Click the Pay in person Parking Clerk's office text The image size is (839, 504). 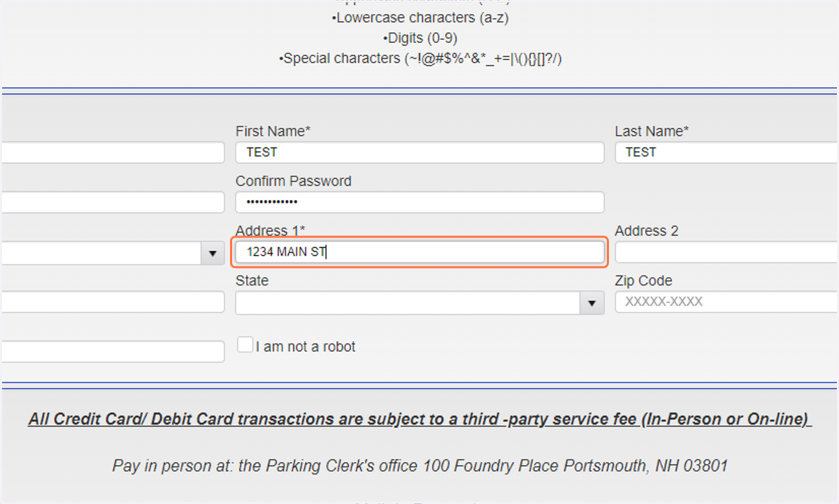(x=419, y=466)
